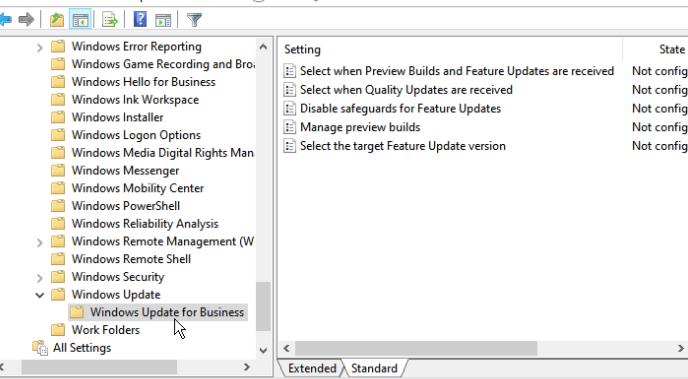Select Windows Logon Options folder
This screenshot has height=379, width=688.
click(136, 135)
